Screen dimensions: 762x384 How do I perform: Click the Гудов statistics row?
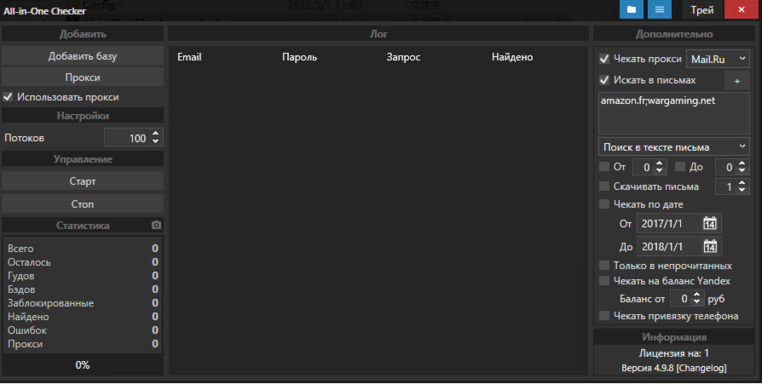tap(83, 276)
